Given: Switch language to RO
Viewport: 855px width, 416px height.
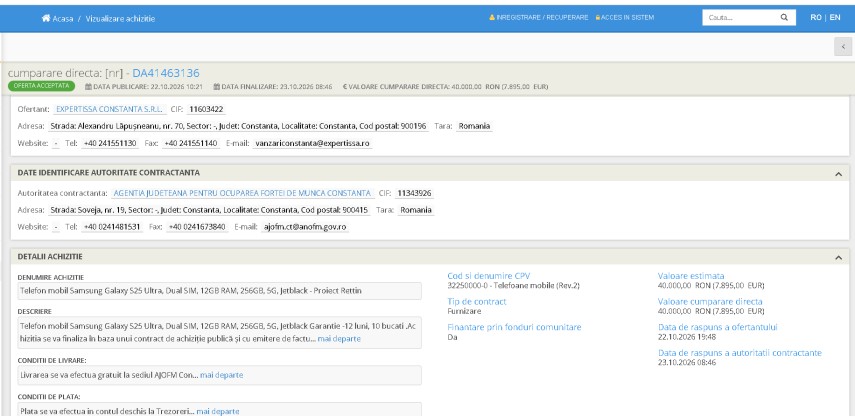Looking at the screenshot, I should 816,17.
